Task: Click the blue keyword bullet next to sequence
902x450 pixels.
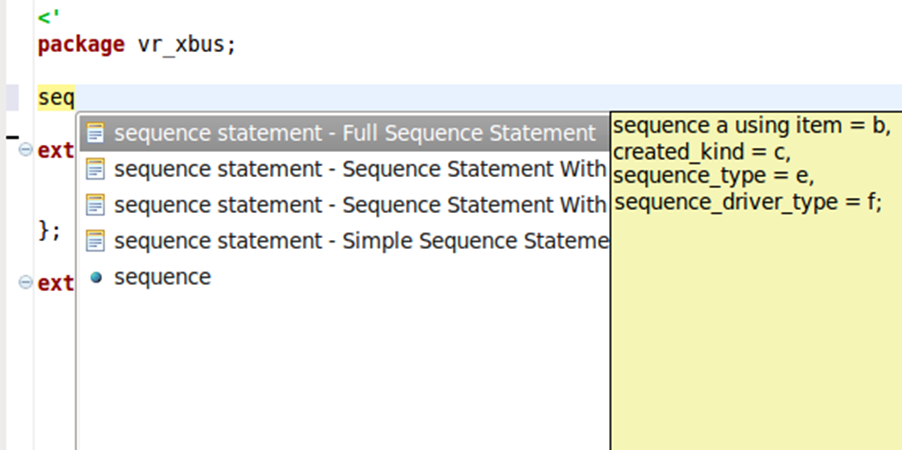Action: (96, 278)
